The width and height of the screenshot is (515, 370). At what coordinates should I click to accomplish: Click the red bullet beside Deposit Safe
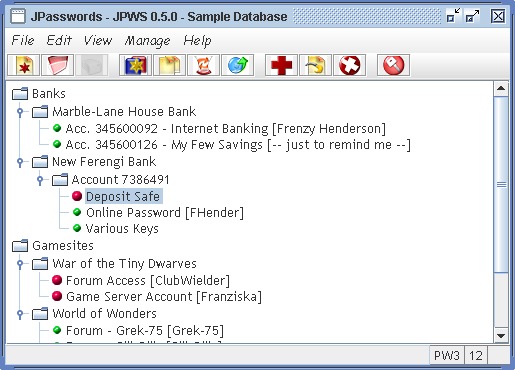pos(77,196)
